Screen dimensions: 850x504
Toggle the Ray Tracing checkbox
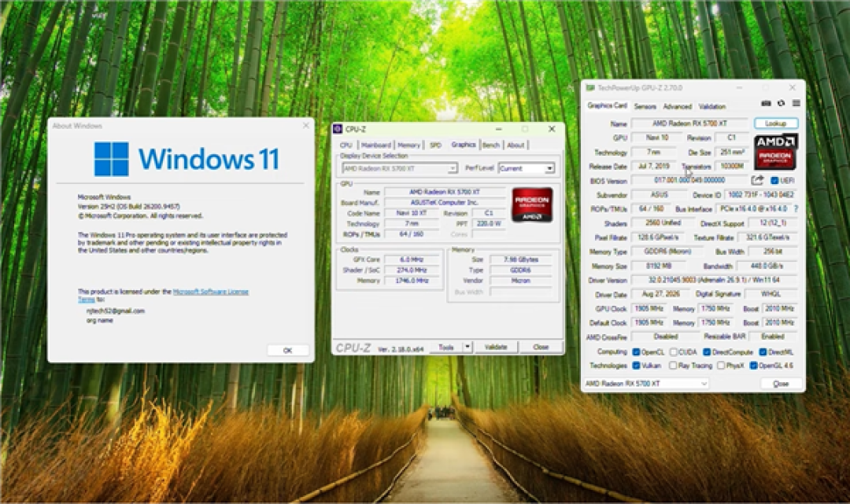coord(673,366)
